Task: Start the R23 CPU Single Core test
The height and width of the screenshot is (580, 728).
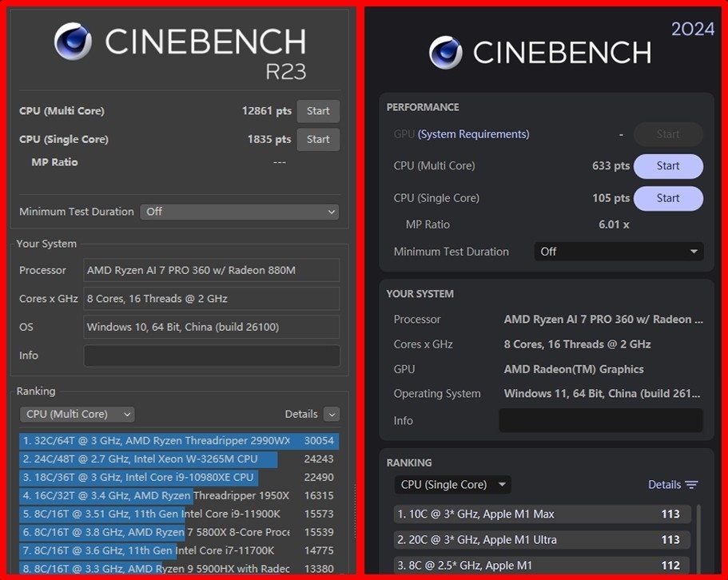Action: tap(318, 139)
